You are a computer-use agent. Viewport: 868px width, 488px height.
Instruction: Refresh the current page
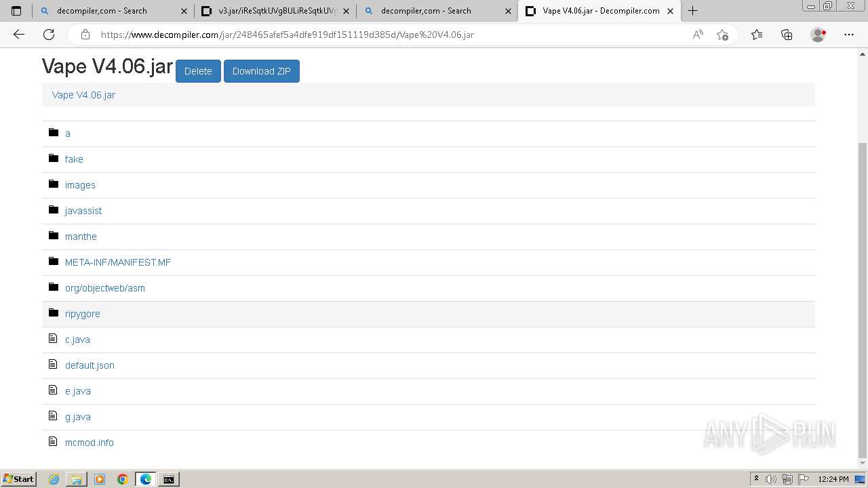[x=49, y=35]
